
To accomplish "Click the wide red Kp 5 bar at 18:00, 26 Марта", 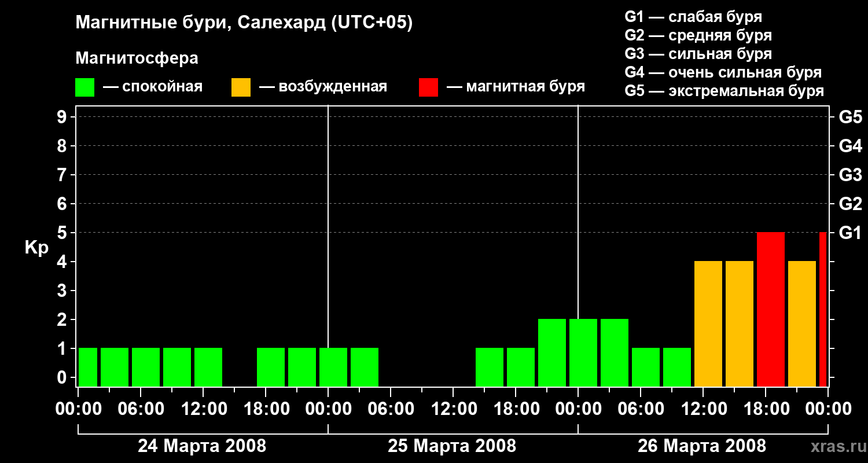I will [x=771, y=309].
